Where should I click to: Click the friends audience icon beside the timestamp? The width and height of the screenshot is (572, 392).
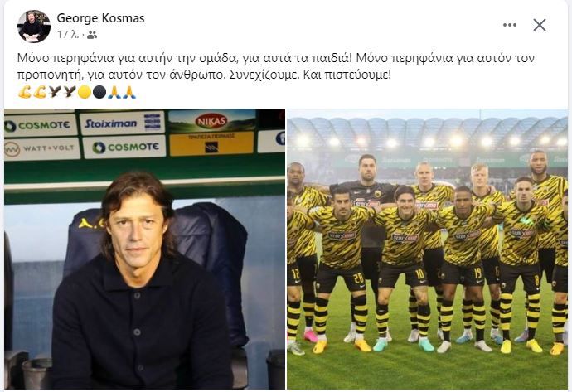pyautogui.click(x=92, y=35)
